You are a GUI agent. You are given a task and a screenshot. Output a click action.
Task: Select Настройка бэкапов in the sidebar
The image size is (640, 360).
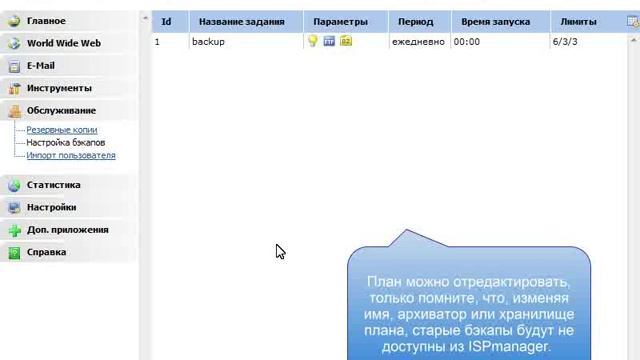point(66,142)
